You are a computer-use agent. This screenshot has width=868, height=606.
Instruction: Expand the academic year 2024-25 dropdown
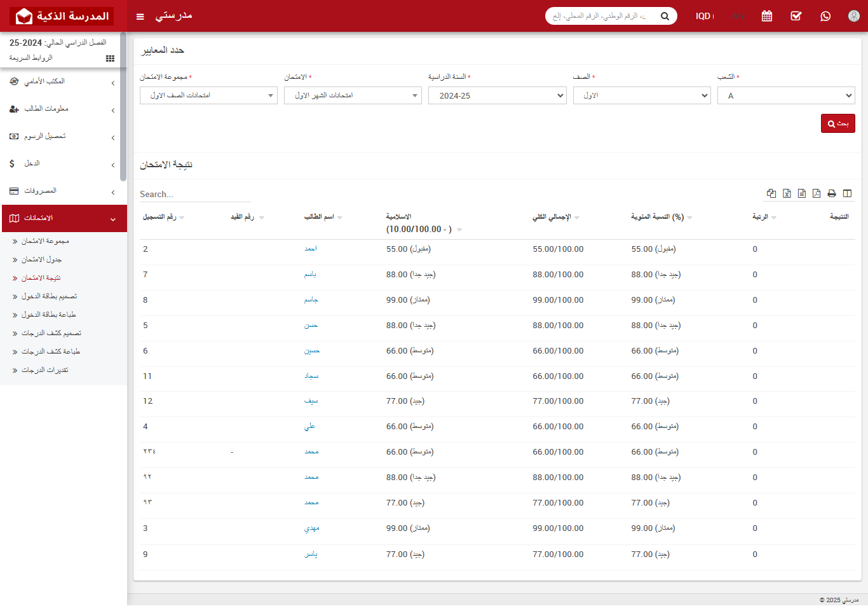pos(497,95)
